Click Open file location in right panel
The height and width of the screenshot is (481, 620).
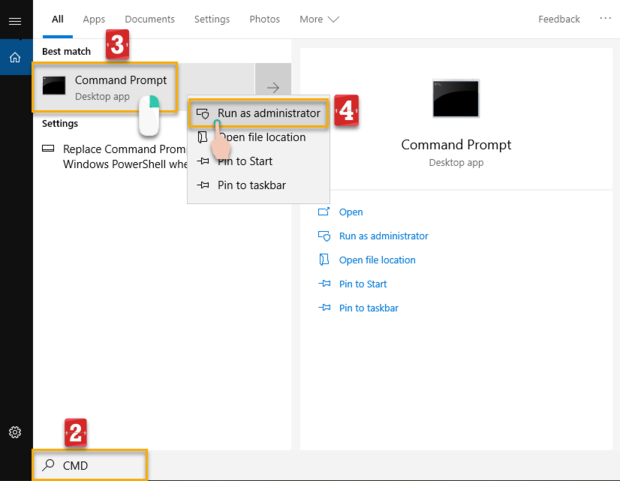click(377, 260)
